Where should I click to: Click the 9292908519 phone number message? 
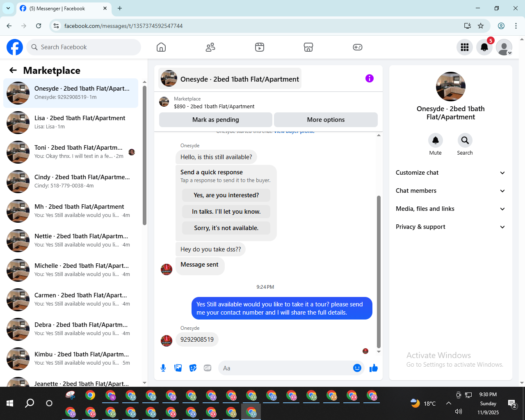coord(197,340)
